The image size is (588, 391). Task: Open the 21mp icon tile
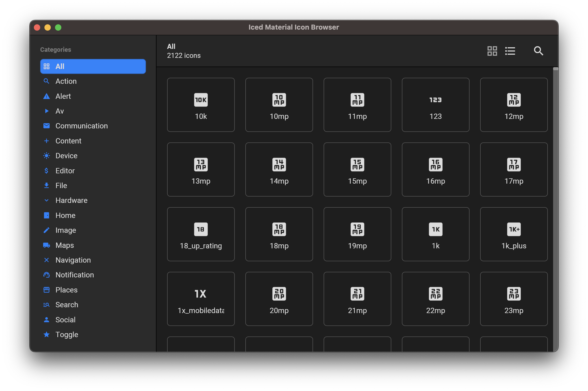pyautogui.click(x=357, y=299)
